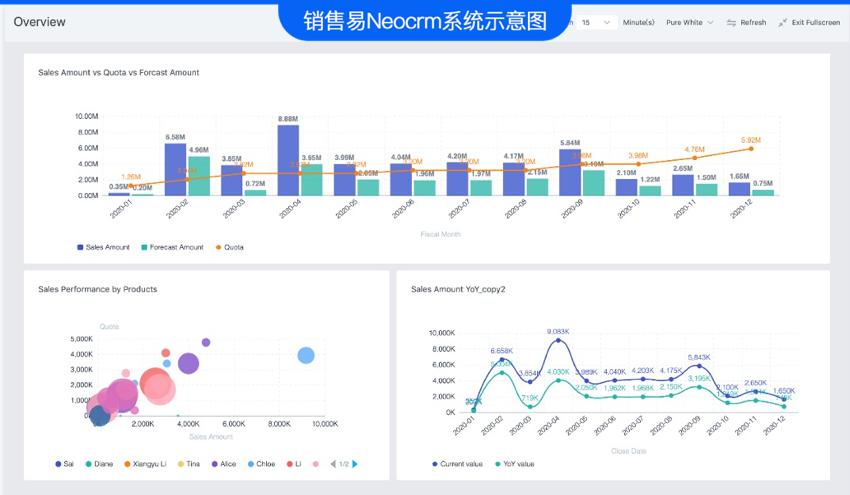Click the Quota point labeled 3.98M

(x=638, y=164)
